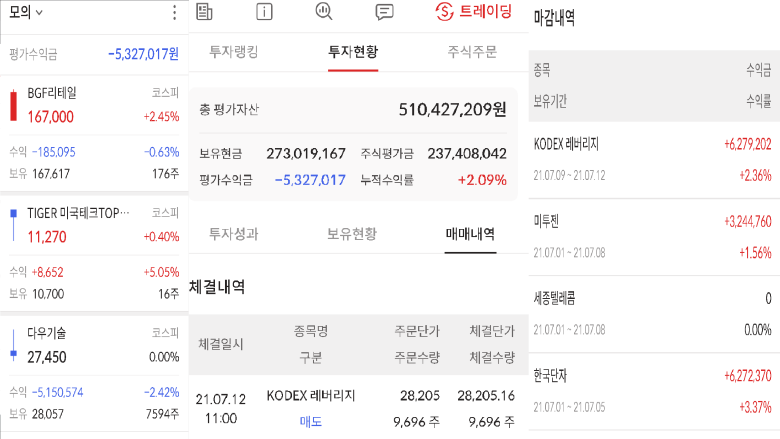
Task: Click 다우기술 price 27,450
Action: click(47, 357)
